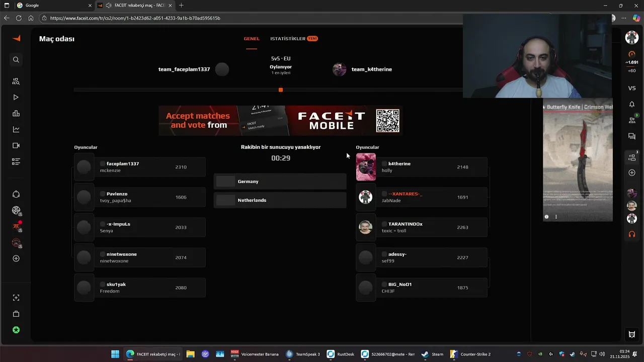Viewport: 644px width, 362px height.
Task: Open the rankings bar chart icon
Action: [x=16, y=114]
